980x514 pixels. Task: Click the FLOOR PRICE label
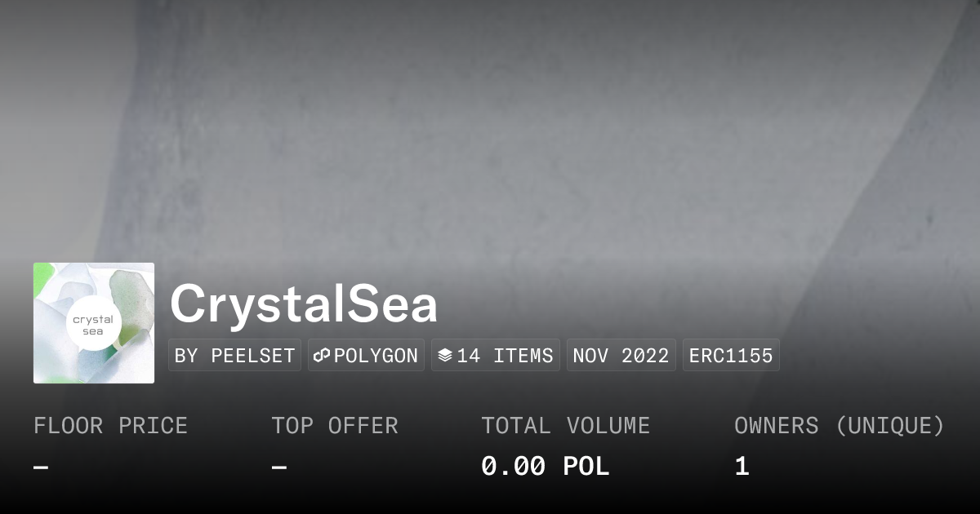click(x=110, y=426)
